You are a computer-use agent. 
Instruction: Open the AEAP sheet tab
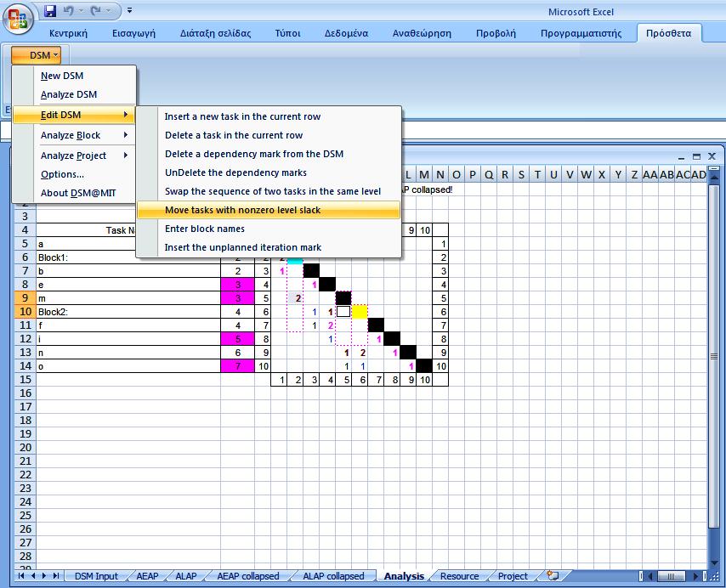tap(147, 576)
